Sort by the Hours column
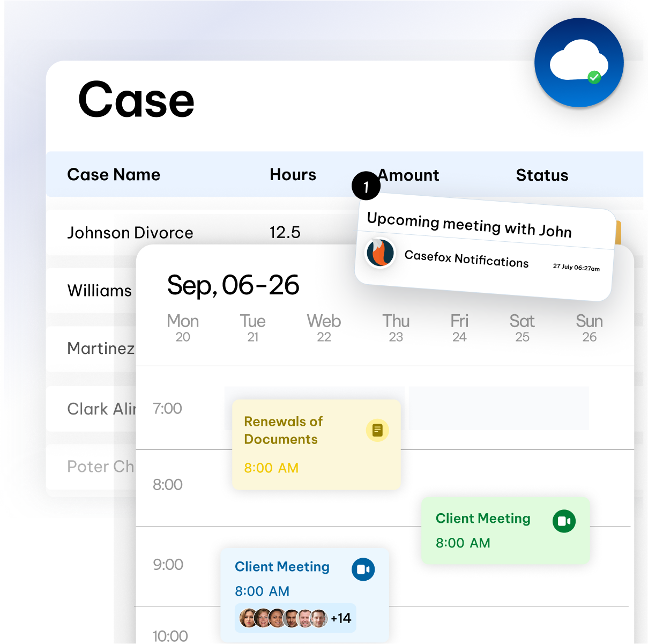 [x=293, y=175]
